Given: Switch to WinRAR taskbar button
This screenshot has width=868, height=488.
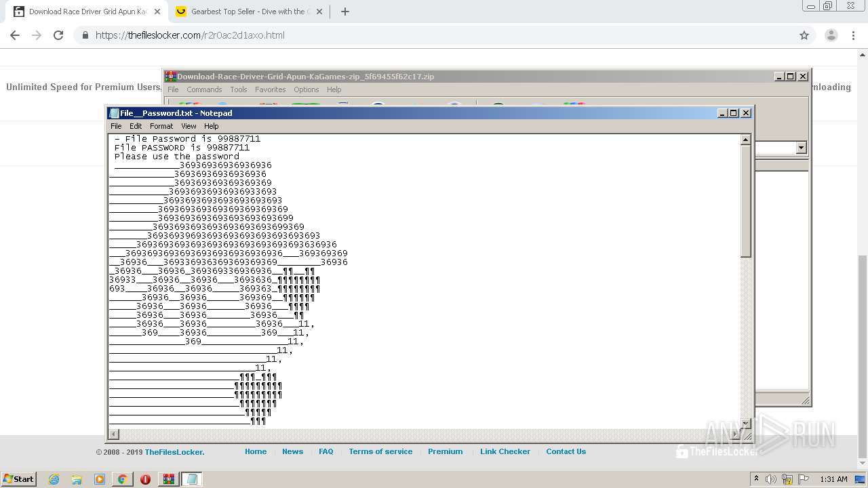Looking at the screenshot, I should coord(168,479).
